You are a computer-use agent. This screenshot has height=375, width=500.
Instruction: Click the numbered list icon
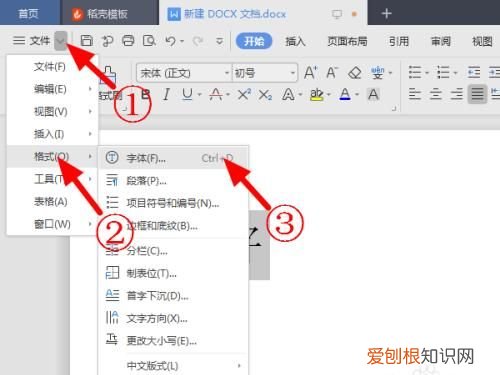[x=443, y=72]
